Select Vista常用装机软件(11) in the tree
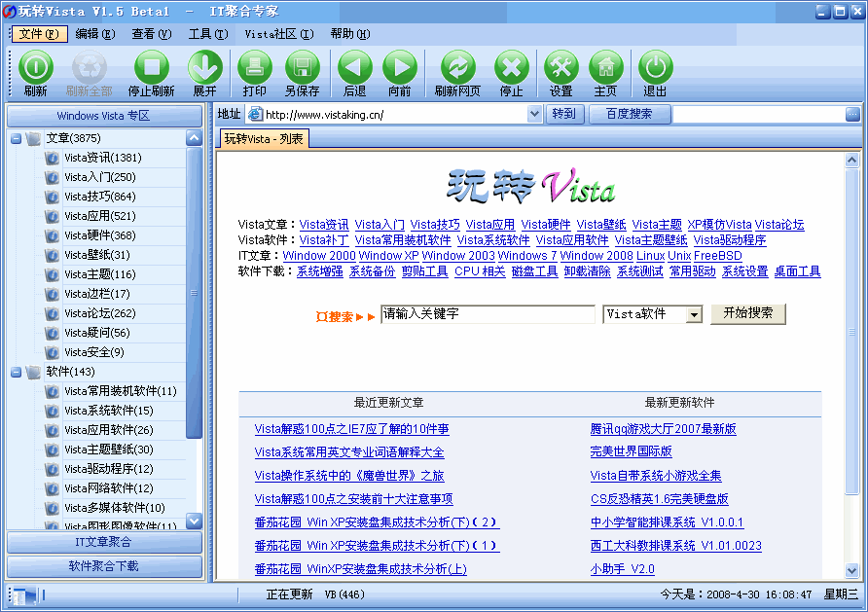Image resolution: width=868 pixels, height=612 pixels. coord(120,392)
